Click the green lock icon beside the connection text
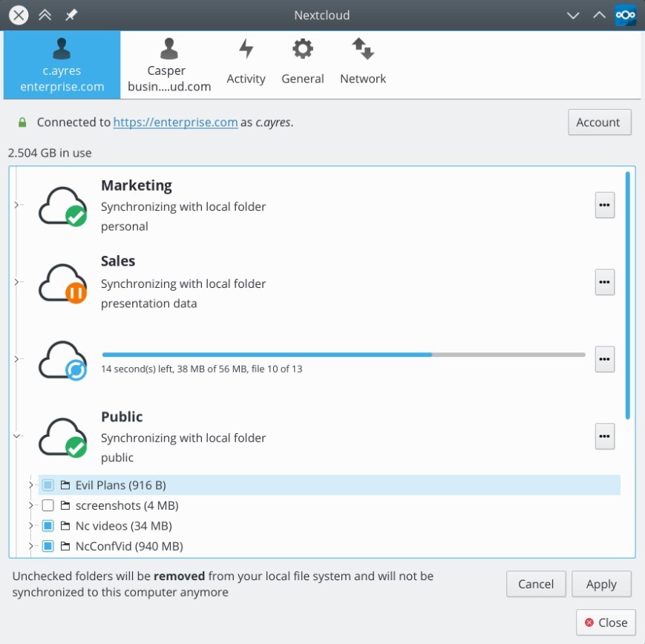The image size is (645, 644). [24, 122]
